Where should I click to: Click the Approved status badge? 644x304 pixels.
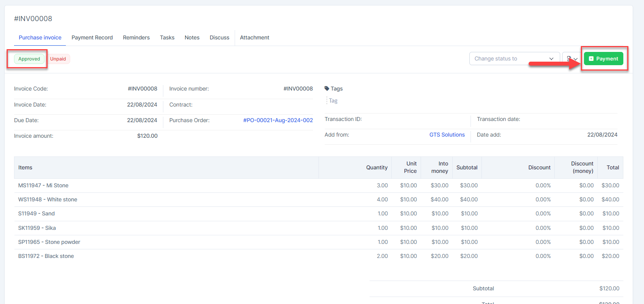pyautogui.click(x=29, y=59)
